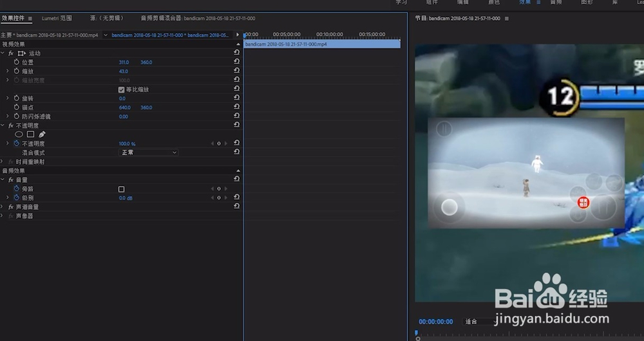This screenshot has height=341, width=644.
Task: Open the 效果控件 panel menu icon
Action: [30, 19]
